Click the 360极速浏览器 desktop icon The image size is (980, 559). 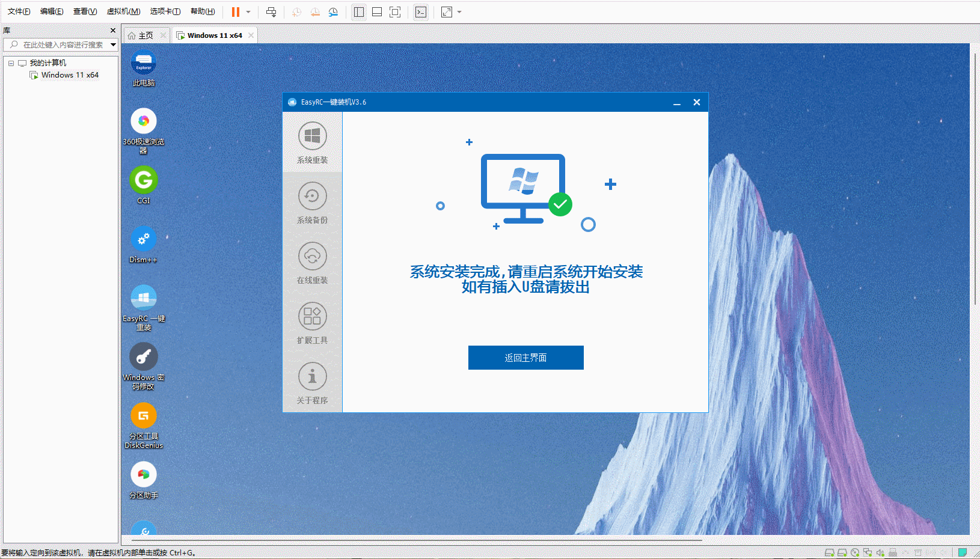pyautogui.click(x=143, y=122)
